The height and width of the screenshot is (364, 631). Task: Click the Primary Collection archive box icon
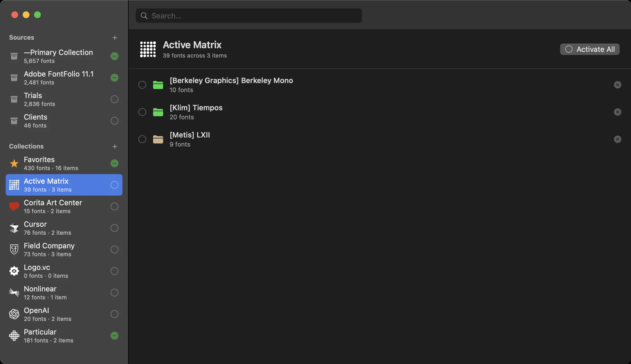coord(14,56)
